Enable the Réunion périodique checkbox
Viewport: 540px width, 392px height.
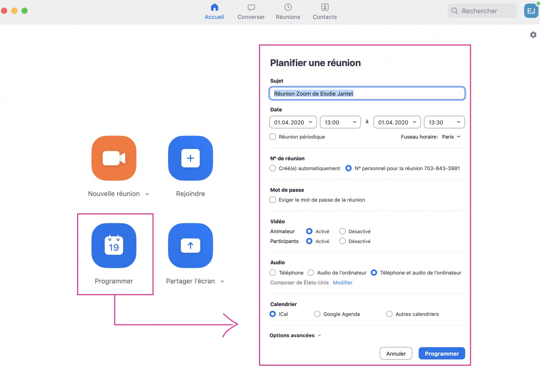(x=273, y=137)
